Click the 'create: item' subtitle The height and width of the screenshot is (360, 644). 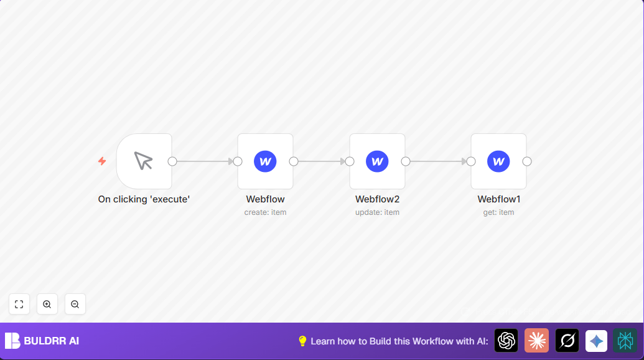pos(265,212)
